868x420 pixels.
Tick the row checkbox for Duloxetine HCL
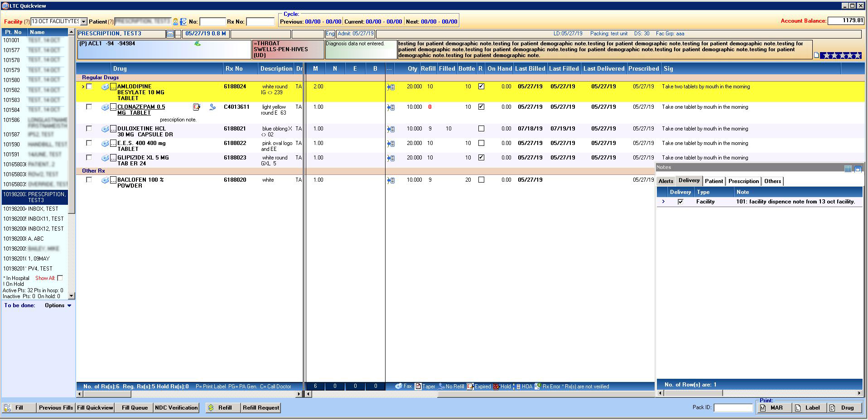click(x=89, y=129)
